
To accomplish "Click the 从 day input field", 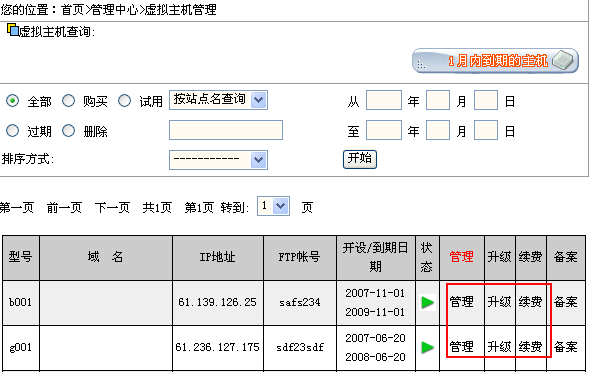I will click(x=486, y=100).
